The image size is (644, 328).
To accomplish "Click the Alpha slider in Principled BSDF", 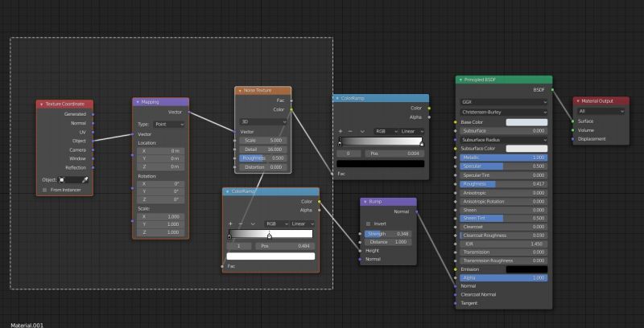I will (x=504, y=277).
